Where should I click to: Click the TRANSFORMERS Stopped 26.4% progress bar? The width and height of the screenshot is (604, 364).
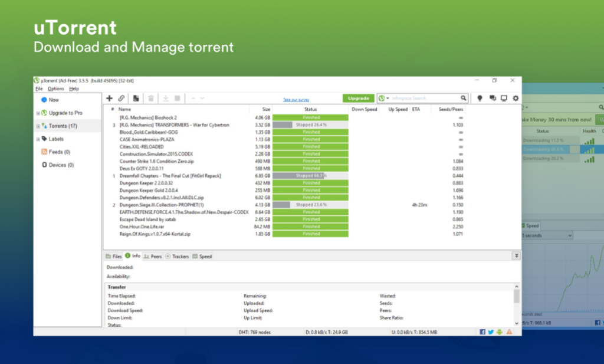click(x=310, y=125)
